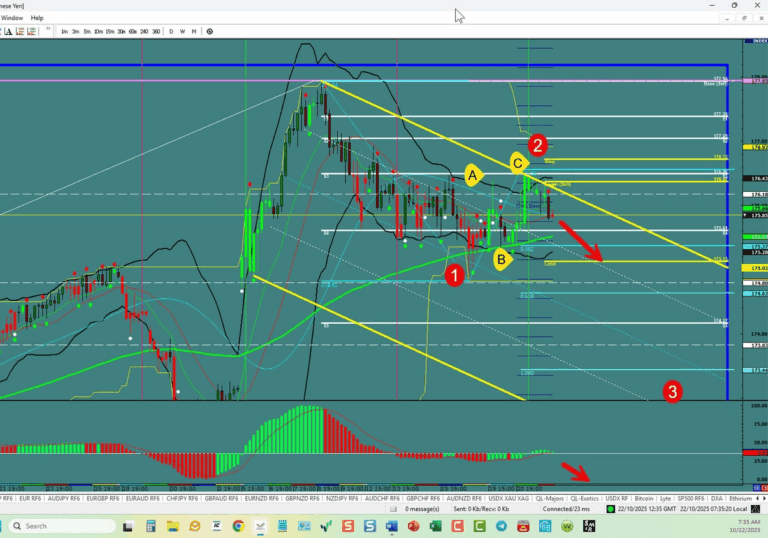The image size is (768, 538).
Task: Open the AUDCHF RF6 chart tab
Action: click(x=382, y=498)
